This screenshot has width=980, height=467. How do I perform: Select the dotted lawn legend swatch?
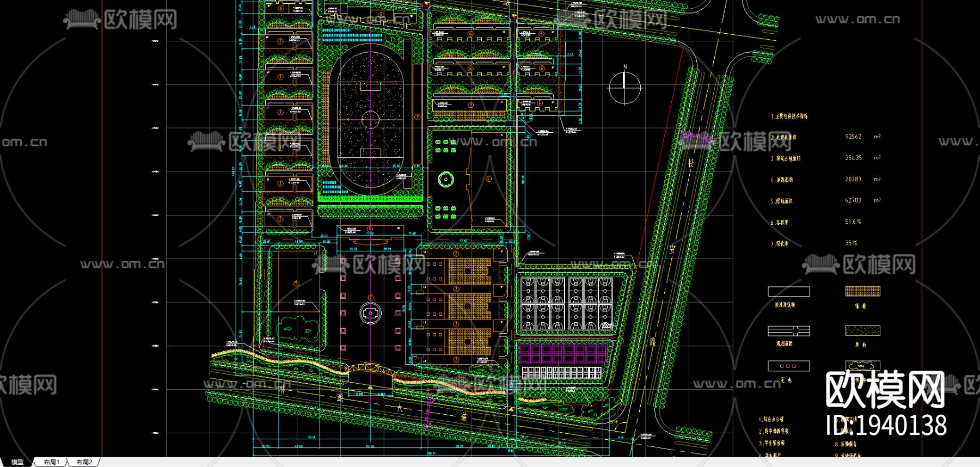tap(862, 330)
